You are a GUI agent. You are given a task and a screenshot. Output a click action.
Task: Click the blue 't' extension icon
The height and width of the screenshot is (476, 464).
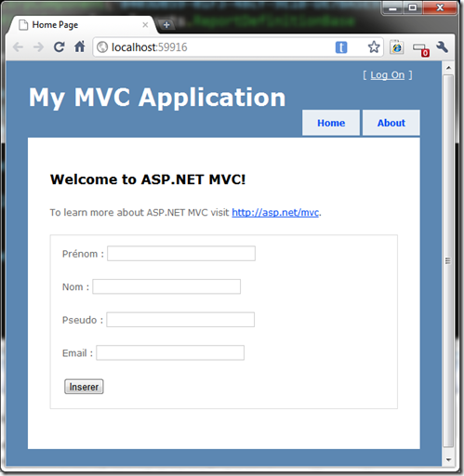[x=341, y=47]
